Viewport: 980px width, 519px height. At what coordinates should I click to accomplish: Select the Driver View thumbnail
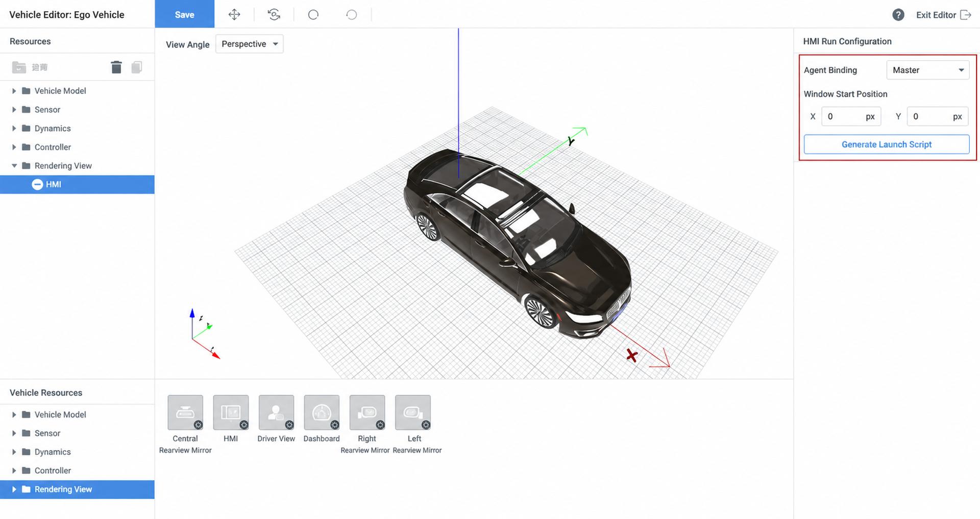coord(276,412)
